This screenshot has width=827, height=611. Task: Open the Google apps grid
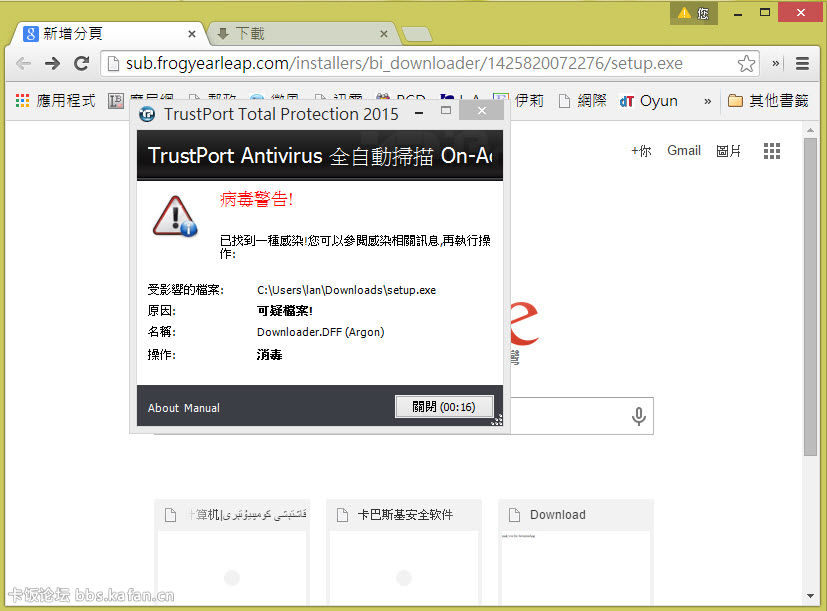coord(771,151)
